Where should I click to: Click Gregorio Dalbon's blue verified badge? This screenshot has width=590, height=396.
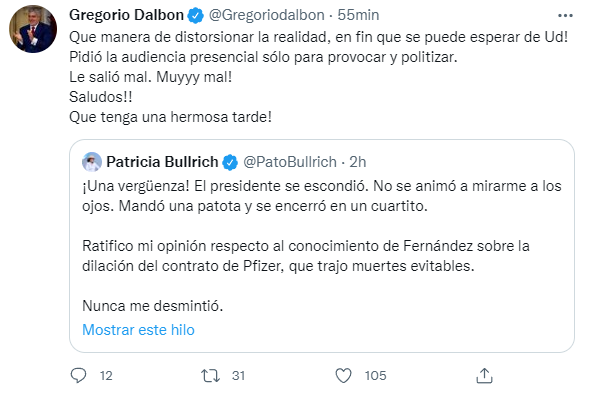click(196, 15)
